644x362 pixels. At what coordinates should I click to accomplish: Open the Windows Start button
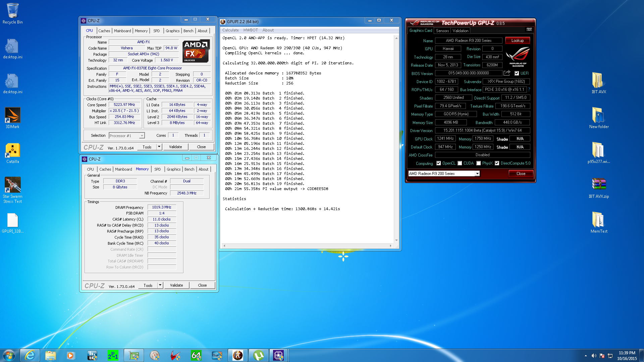click(9, 355)
